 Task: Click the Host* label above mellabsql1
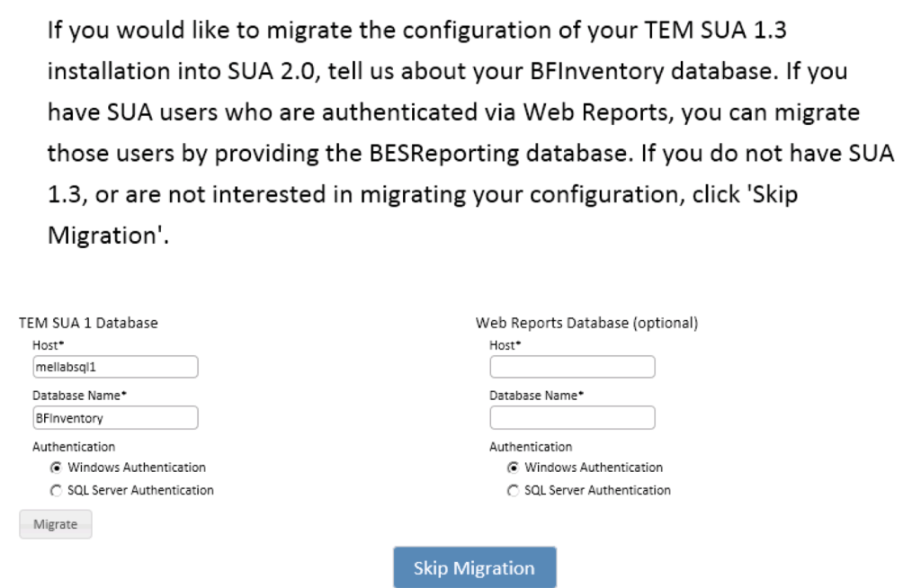[49, 344]
